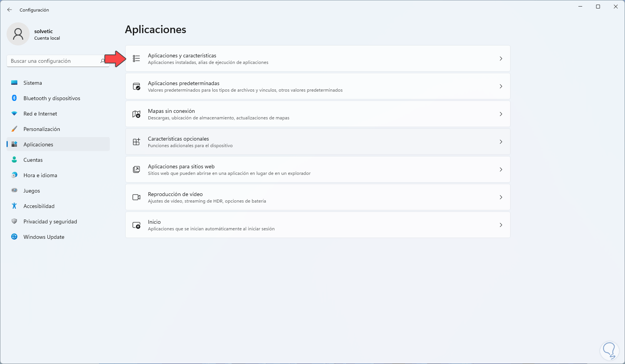Open the Sistema settings section

click(x=33, y=83)
